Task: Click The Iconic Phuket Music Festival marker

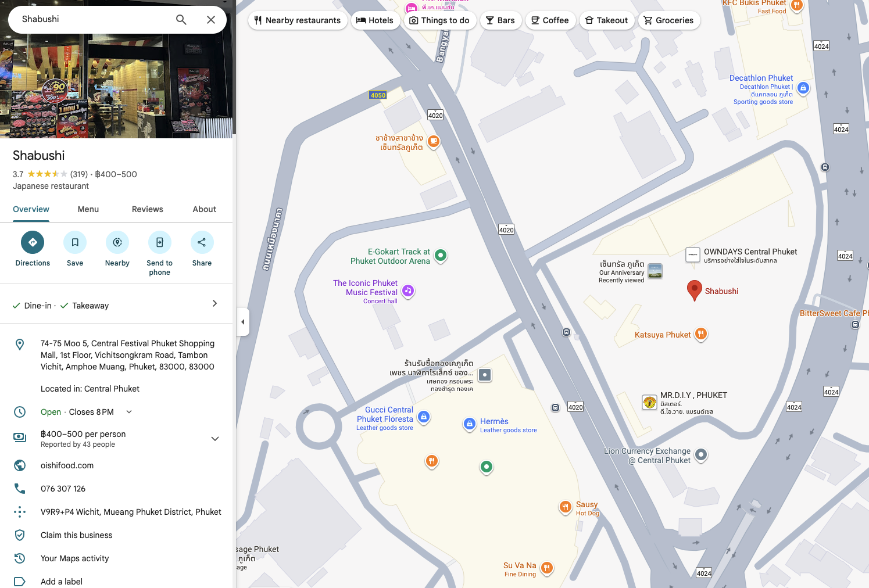Action: point(408,291)
